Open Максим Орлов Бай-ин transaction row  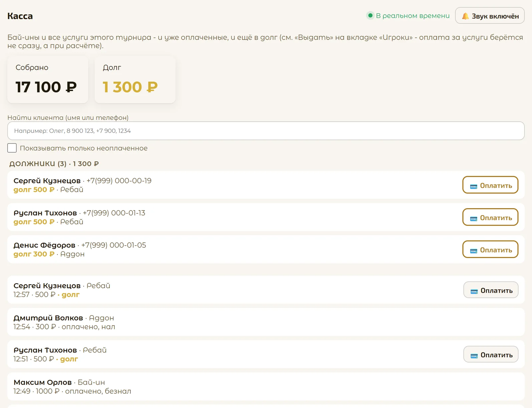pos(266,386)
